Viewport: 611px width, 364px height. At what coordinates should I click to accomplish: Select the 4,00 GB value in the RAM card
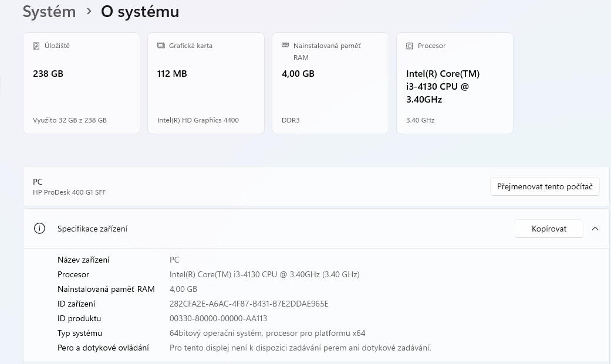[298, 74]
